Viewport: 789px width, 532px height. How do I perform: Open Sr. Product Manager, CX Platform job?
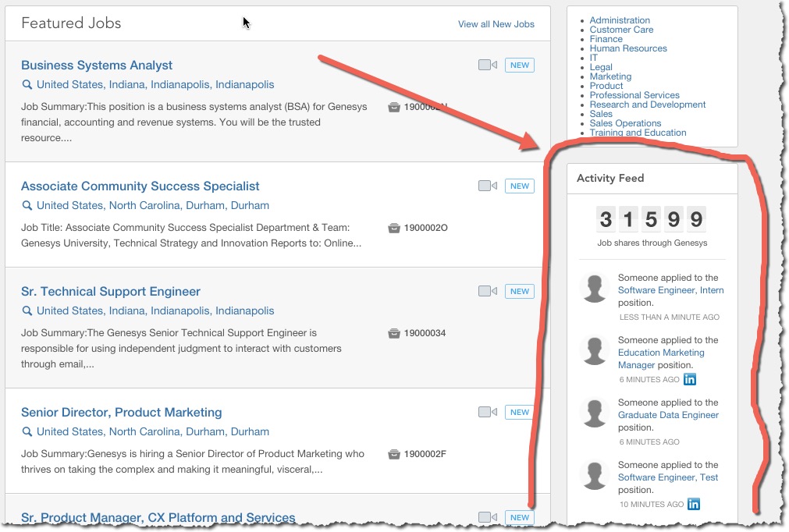[x=158, y=518]
